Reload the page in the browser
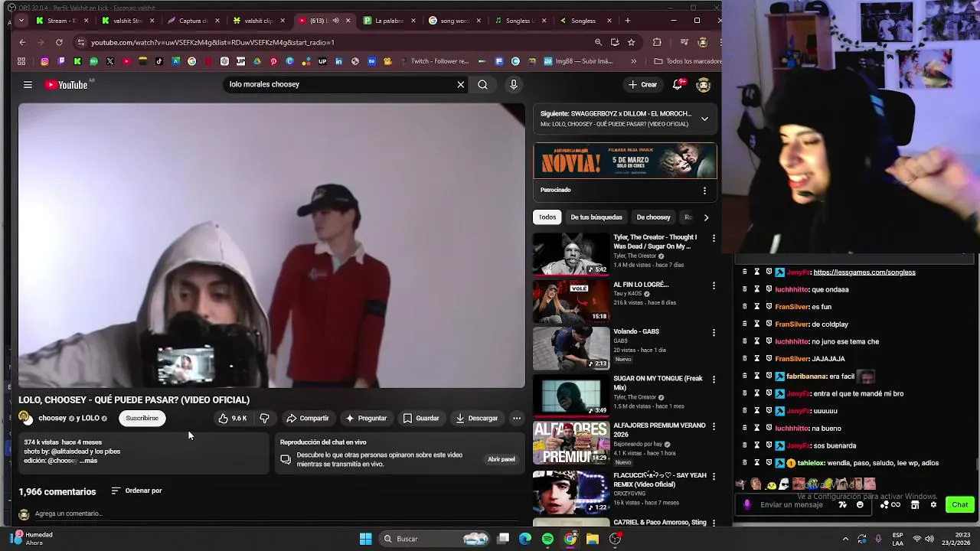Viewport: 980px width, 551px height. (x=60, y=42)
